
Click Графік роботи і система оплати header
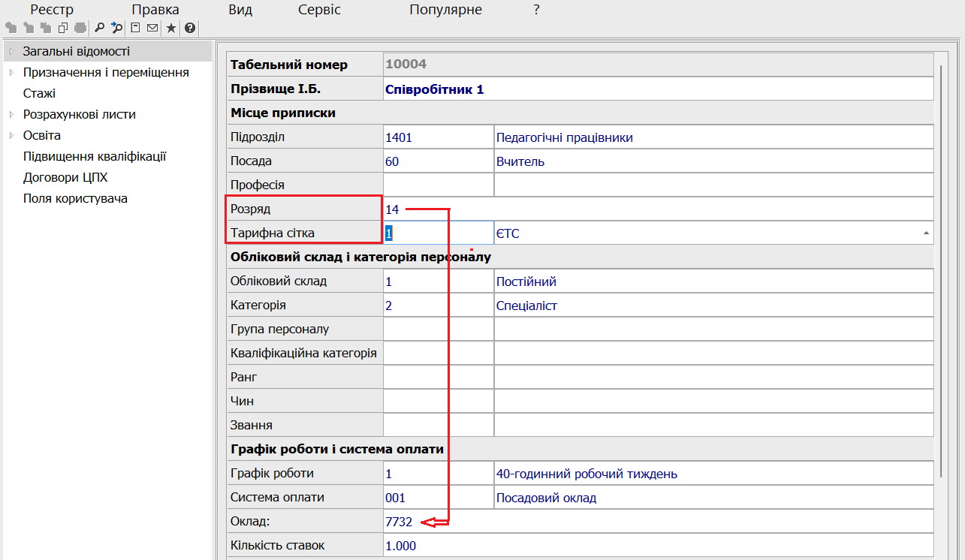[581, 450]
